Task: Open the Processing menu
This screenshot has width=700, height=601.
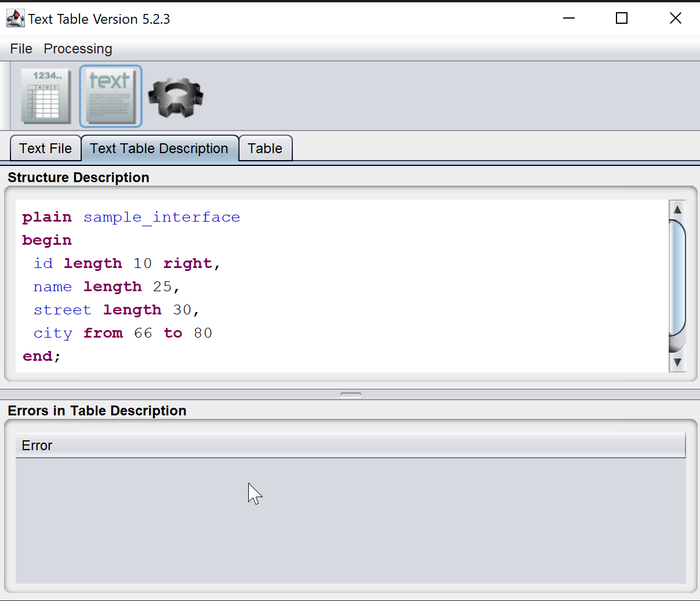Action: (77, 49)
